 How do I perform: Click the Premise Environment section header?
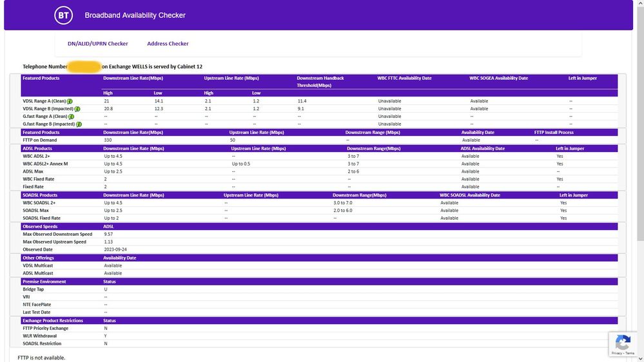coord(44,281)
